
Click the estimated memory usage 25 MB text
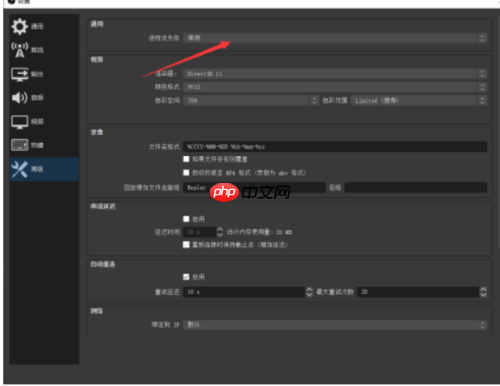259,232
